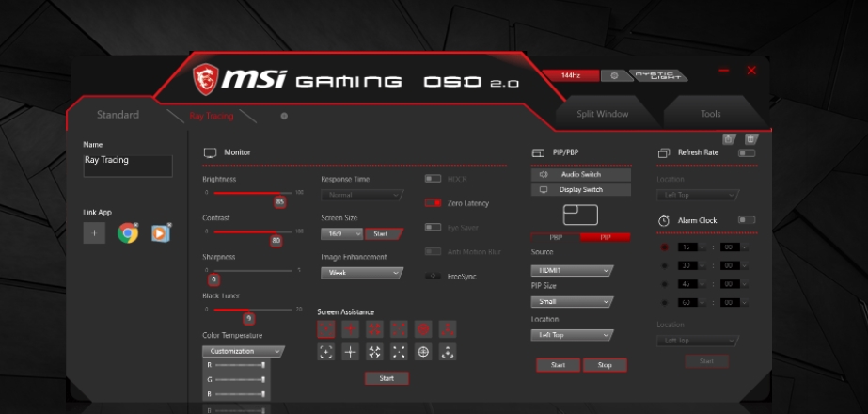Expand the Color Temperature Customization dropdown
This screenshot has width=868, height=414.
coord(243,351)
